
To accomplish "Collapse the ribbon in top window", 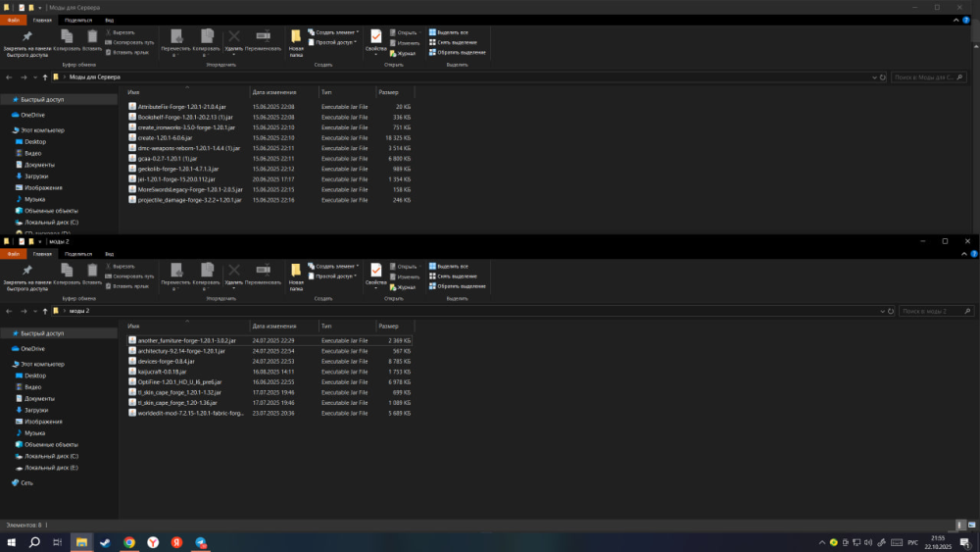I will [955, 20].
